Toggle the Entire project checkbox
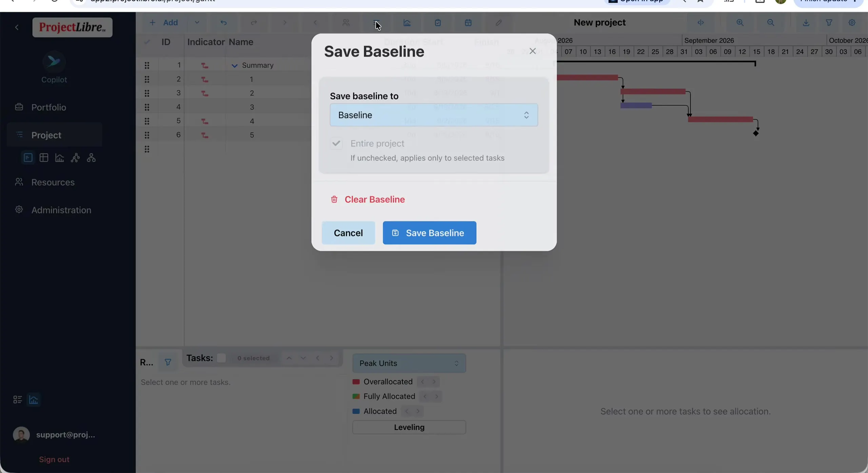Screen dimensions: 868x473 point(336,143)
